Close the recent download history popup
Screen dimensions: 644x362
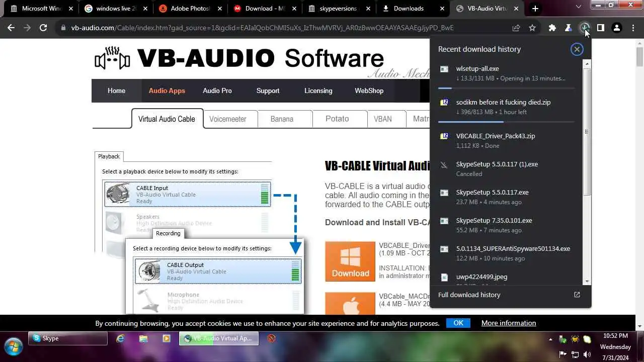coord(577,49)
